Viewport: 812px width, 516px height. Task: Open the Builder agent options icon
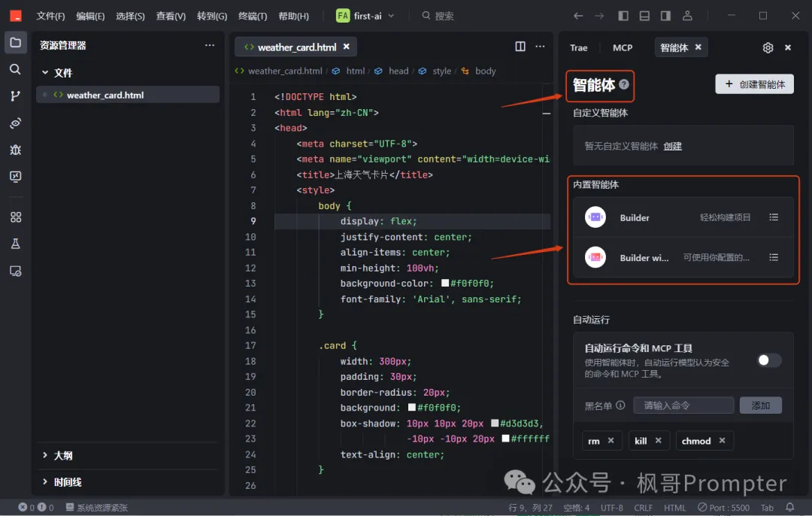tap(774, 217)
